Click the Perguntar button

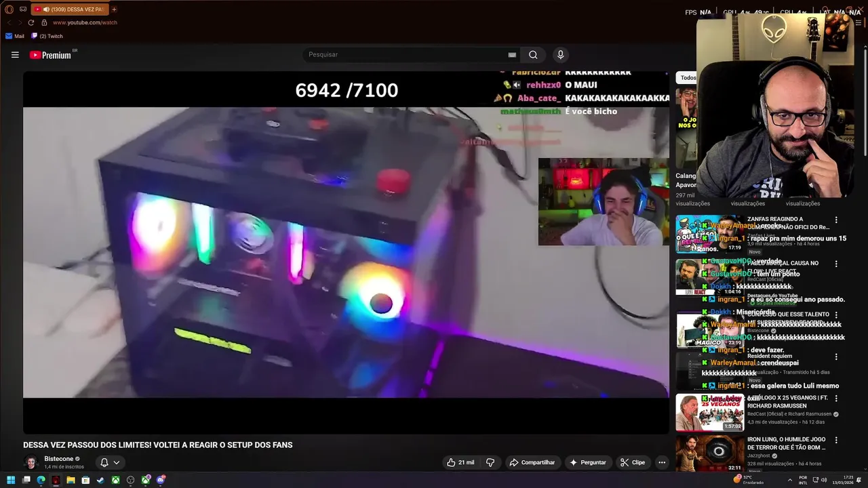588,462
